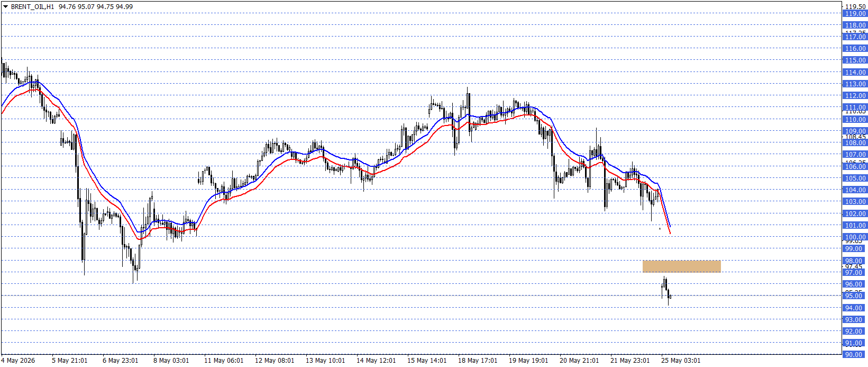868x367 pixels.
Task: Click the 100.00 price level label
Action: click(x=855, y=237)
